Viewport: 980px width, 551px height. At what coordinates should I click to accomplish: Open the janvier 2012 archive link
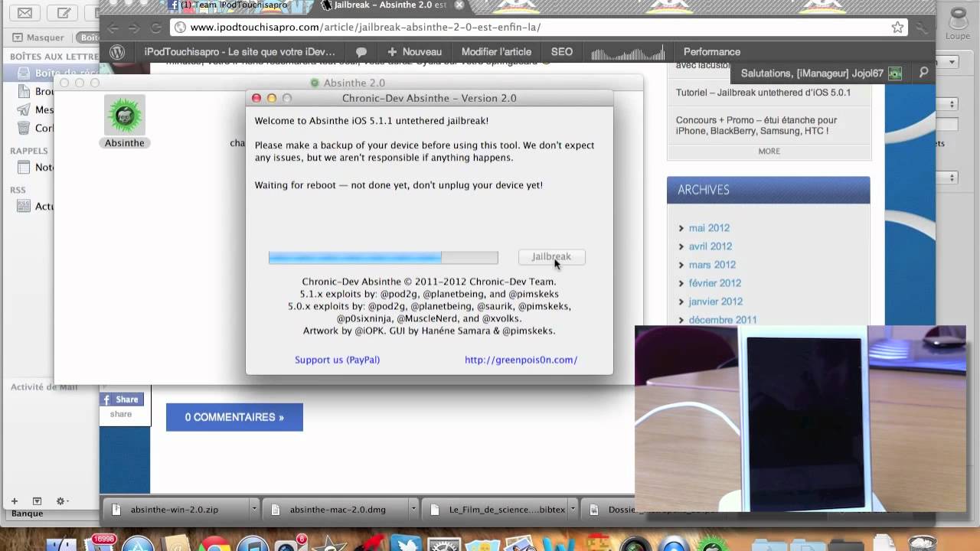coord(716,302)
